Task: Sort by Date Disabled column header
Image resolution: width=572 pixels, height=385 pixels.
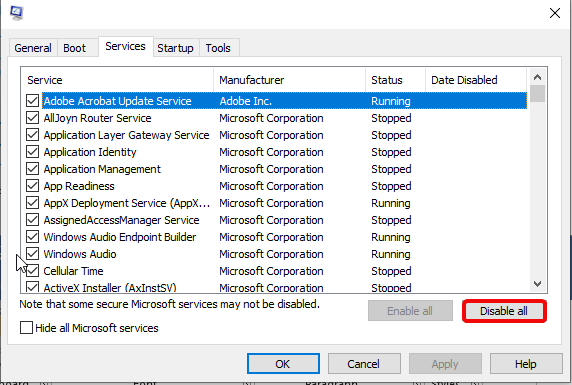Action: [x=476, y=80]
